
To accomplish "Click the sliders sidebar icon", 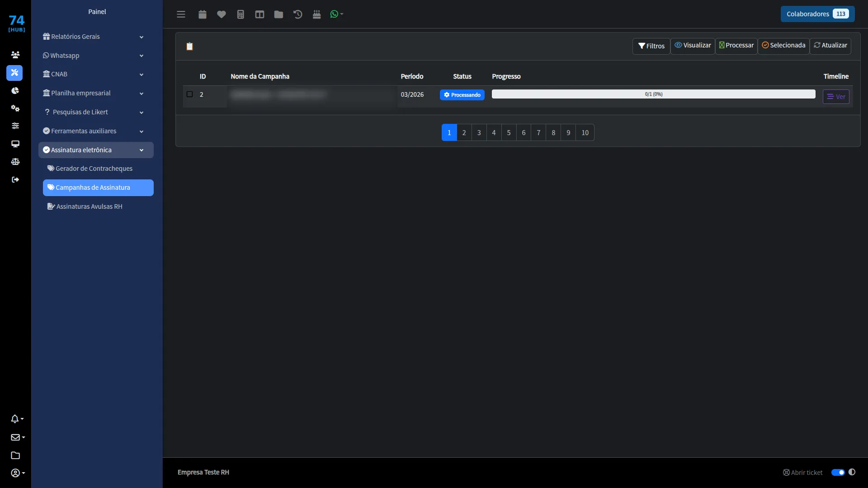I will (x=15, y=126).
